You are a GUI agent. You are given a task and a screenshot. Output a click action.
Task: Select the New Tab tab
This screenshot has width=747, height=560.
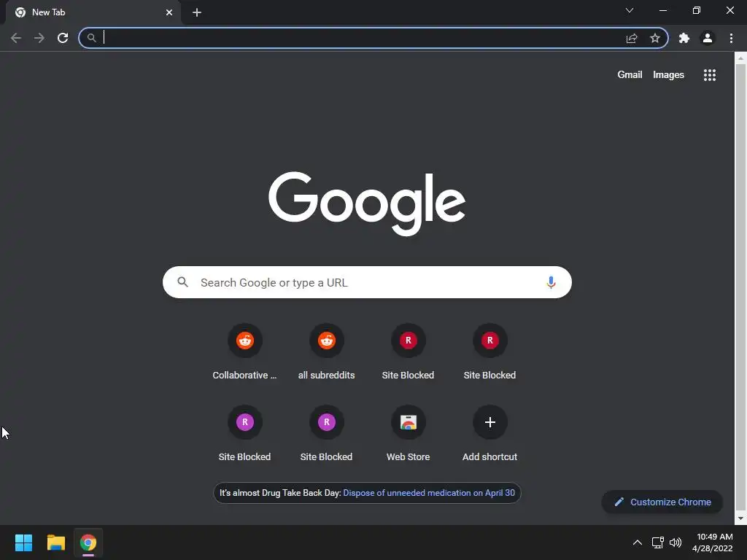click(93, 12)
